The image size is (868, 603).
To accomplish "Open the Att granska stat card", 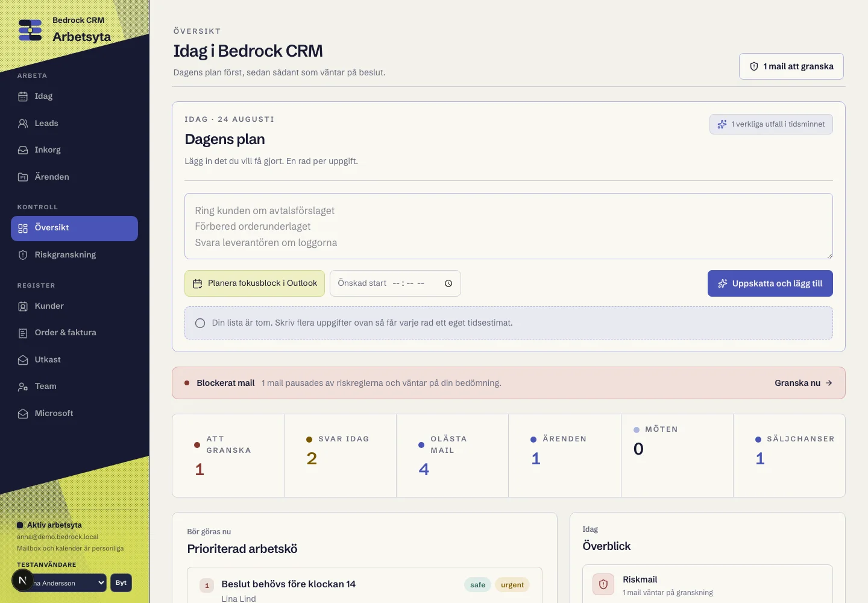I will 228,456.
